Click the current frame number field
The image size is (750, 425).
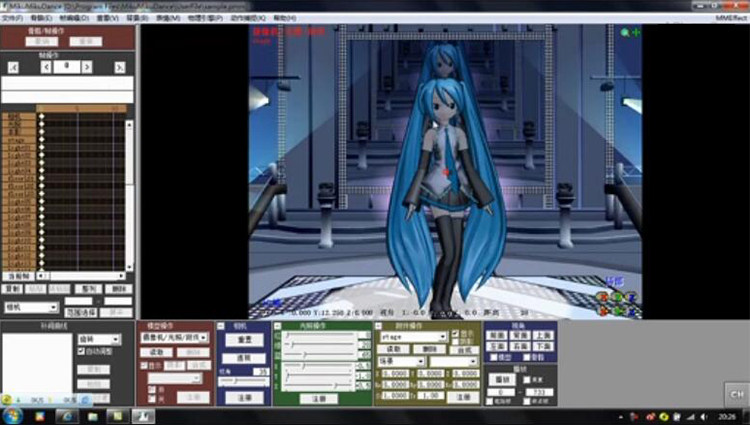pos(66,66)
